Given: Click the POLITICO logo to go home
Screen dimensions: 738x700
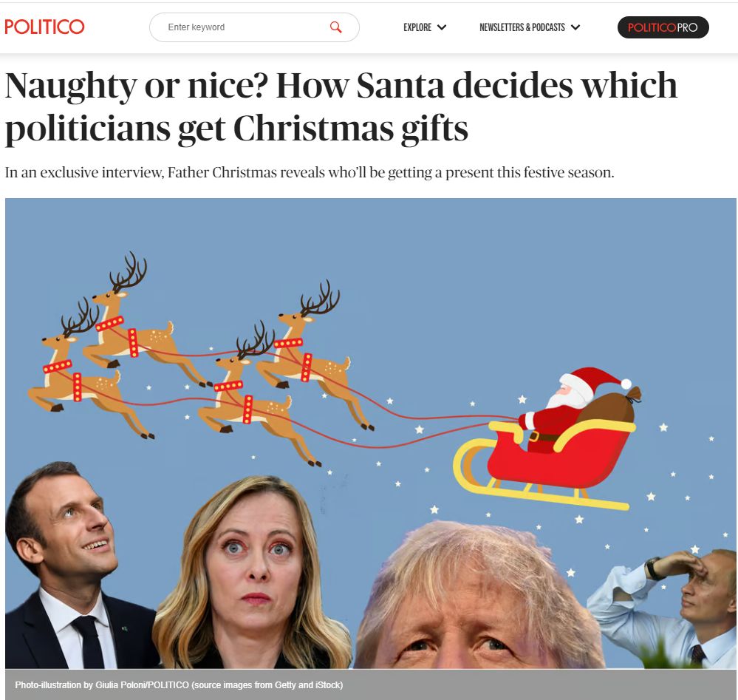Looking at the screenshot, I should click(44, 27).
